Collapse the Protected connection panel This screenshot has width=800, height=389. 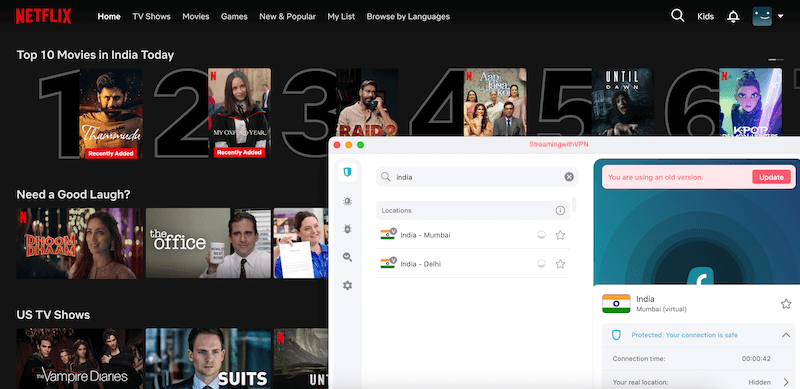[x=786, y=335]
